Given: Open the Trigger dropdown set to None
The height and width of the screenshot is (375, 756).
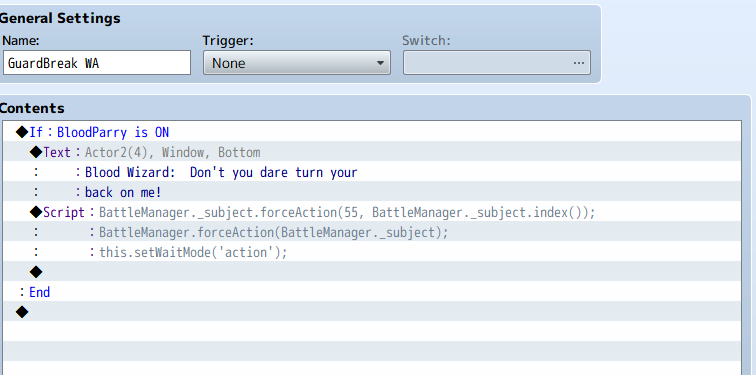Looking at the screenshot, I should pyautogui.click(x=297, y=63).
